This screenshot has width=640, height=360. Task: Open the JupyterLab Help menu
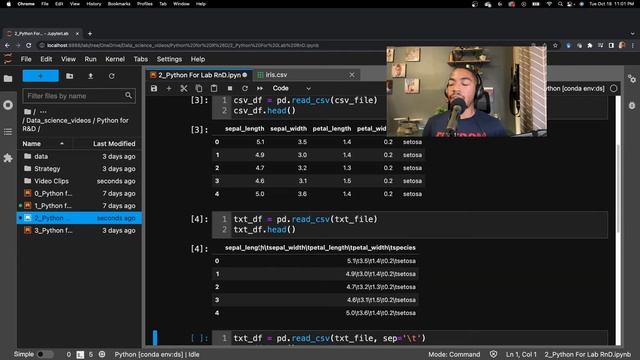(198, 59)
